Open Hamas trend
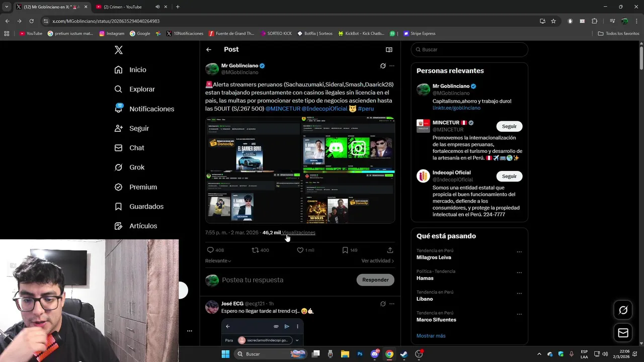Viewport: 644px width, 362px height. tap(425, 278)
